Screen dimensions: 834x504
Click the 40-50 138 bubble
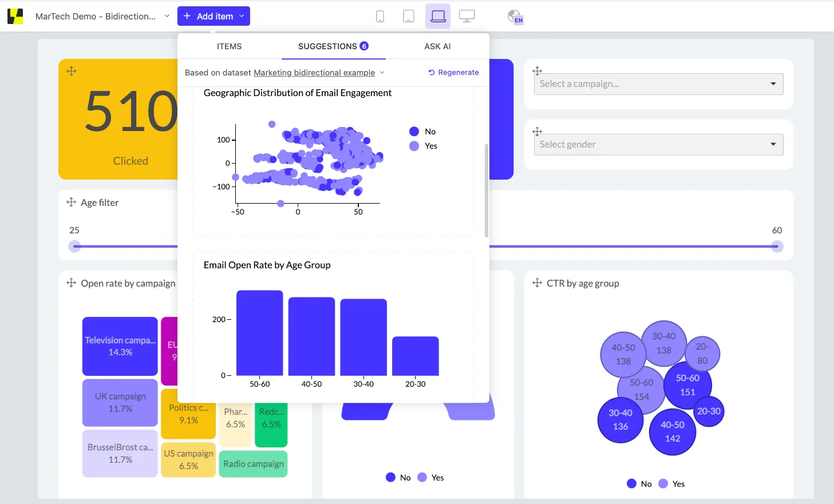[623, 354]
